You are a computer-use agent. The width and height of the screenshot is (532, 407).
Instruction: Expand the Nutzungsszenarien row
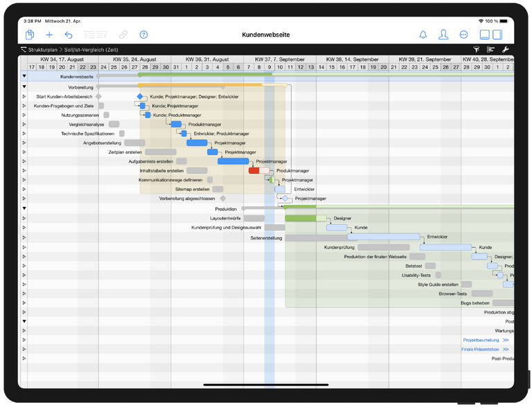(x=24, y=115)
